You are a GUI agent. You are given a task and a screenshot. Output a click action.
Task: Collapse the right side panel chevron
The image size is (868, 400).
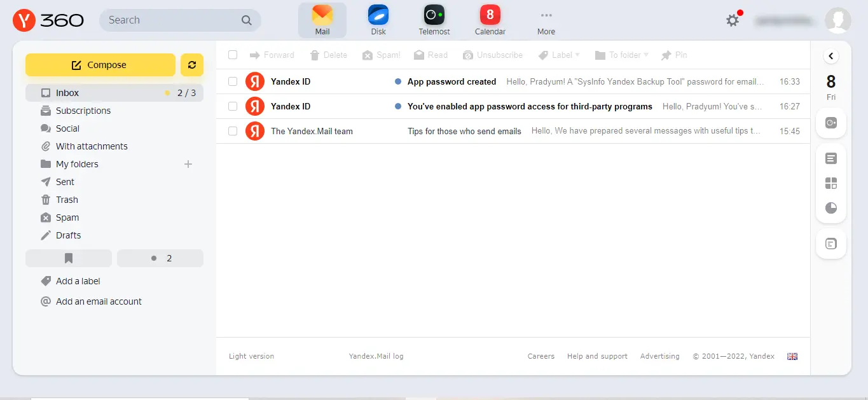[831, 56]
